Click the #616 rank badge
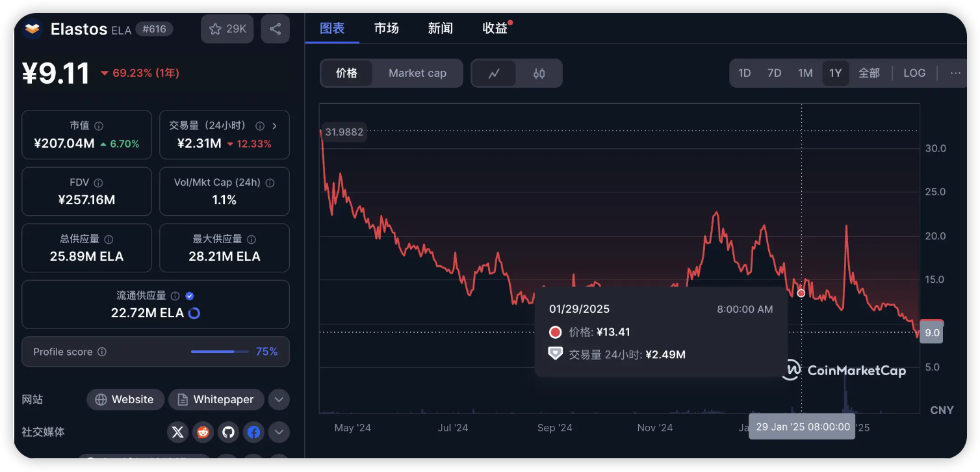Screen dimensions: 980x472 coord(154,29)
